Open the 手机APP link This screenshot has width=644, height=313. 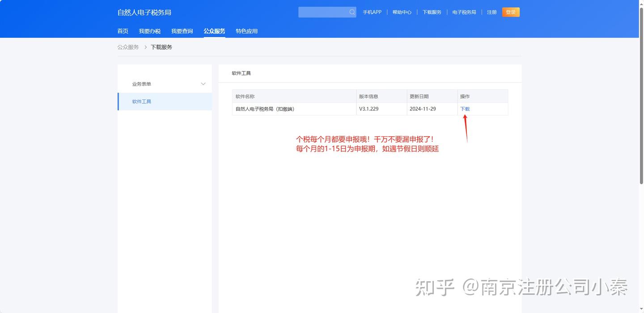(x=372, y=12)
